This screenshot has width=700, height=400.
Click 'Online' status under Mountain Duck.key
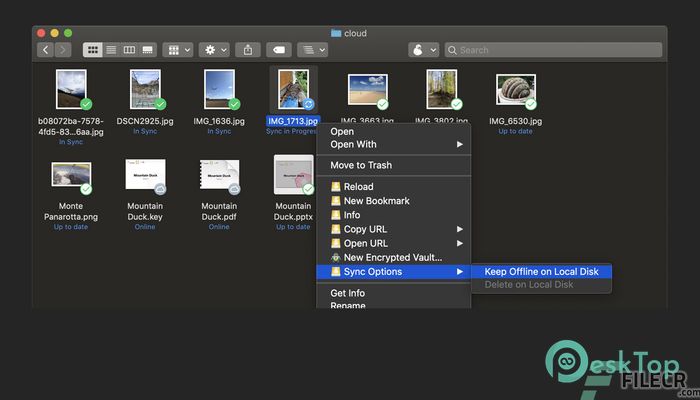[145, 227]
